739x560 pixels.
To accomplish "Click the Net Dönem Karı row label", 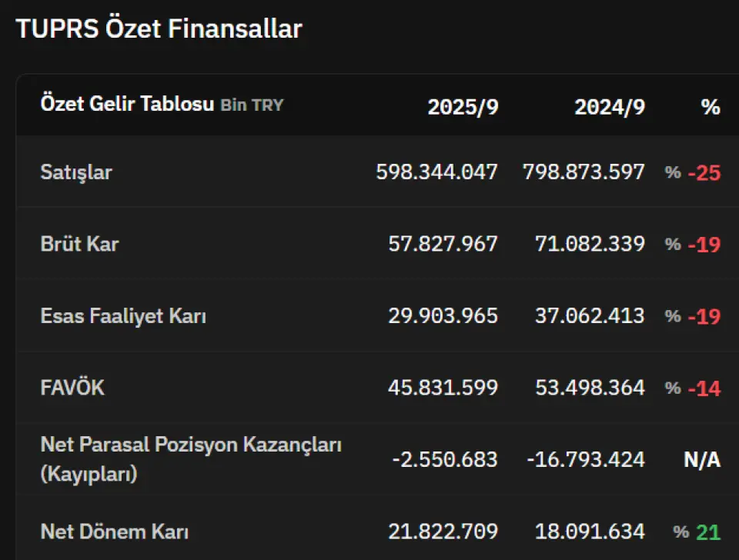I will [115, 532].
